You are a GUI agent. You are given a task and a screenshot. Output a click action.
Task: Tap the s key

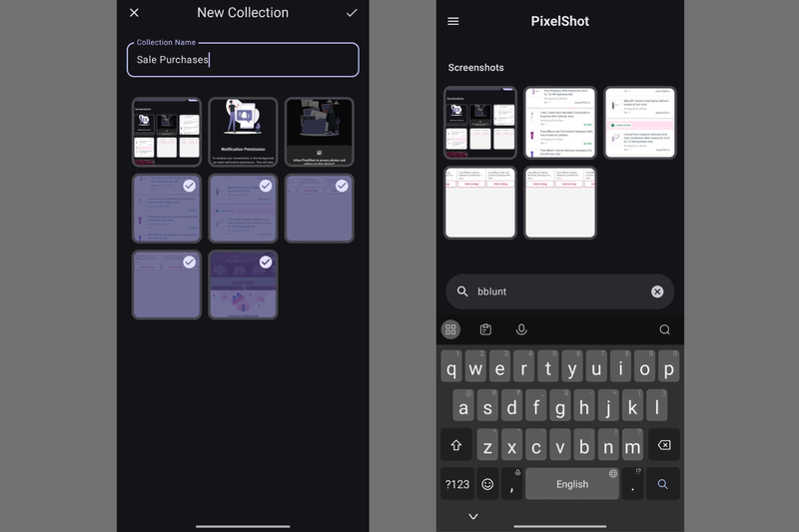[487, 406]
